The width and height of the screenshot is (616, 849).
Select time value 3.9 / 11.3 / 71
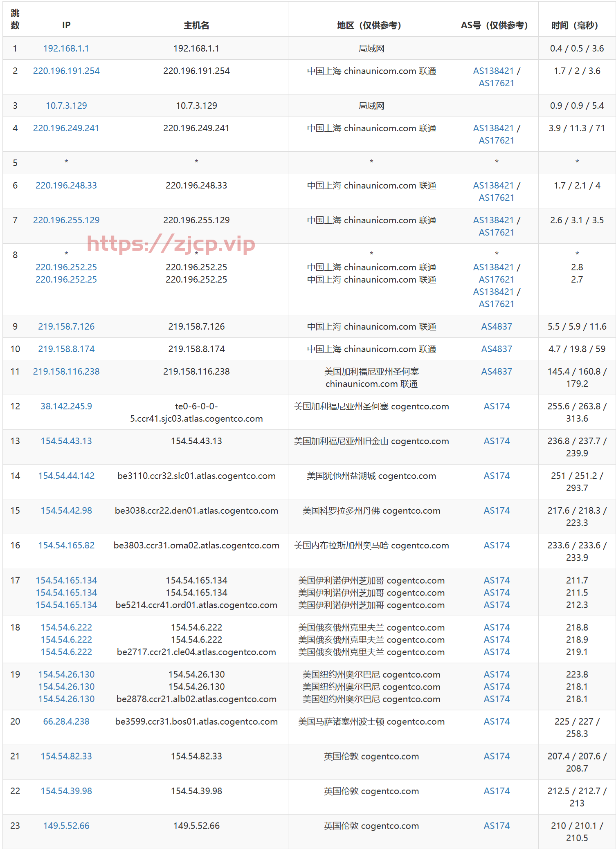(x=577, y=128)
